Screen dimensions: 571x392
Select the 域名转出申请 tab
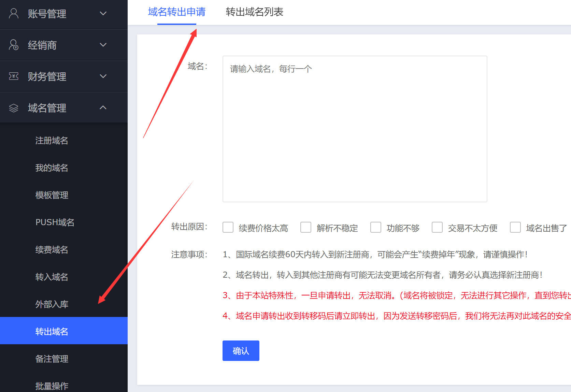point(176,12)
